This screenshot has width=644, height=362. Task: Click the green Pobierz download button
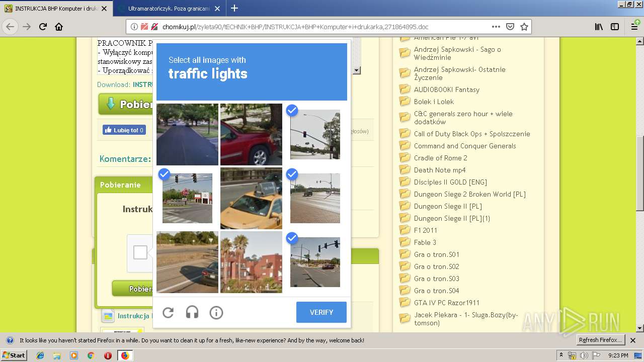[x=126, y=104]
